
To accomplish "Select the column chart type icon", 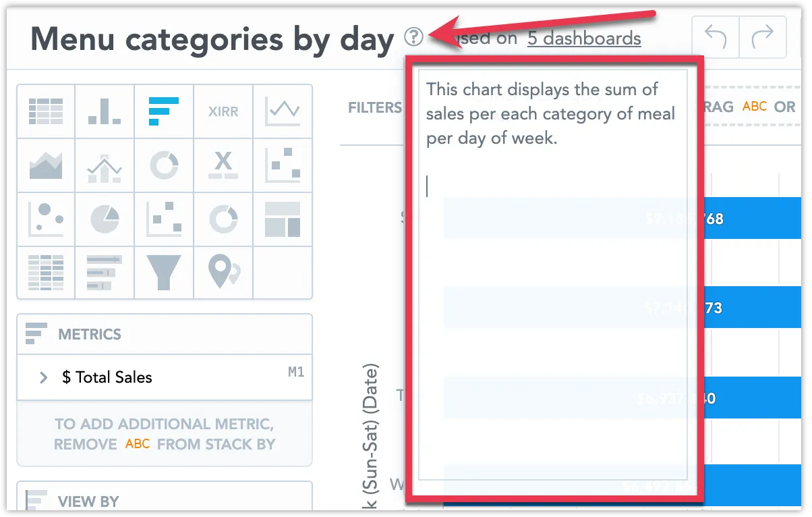I will 105,111.
